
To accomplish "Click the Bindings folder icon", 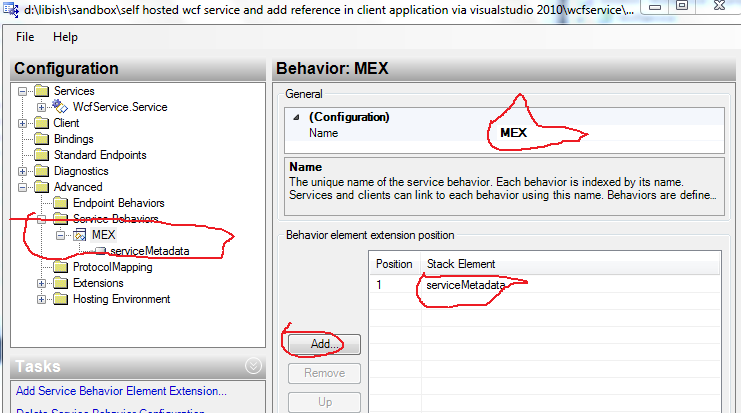I will tap(42, 139).
